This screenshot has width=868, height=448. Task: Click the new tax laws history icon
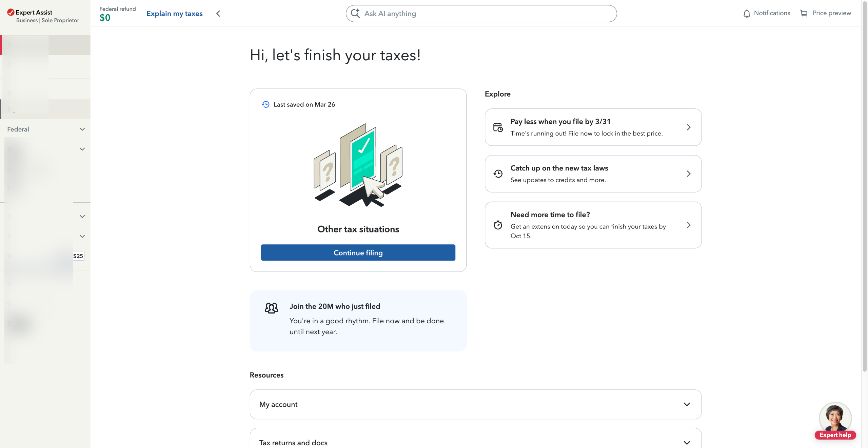tap(498, 174)
